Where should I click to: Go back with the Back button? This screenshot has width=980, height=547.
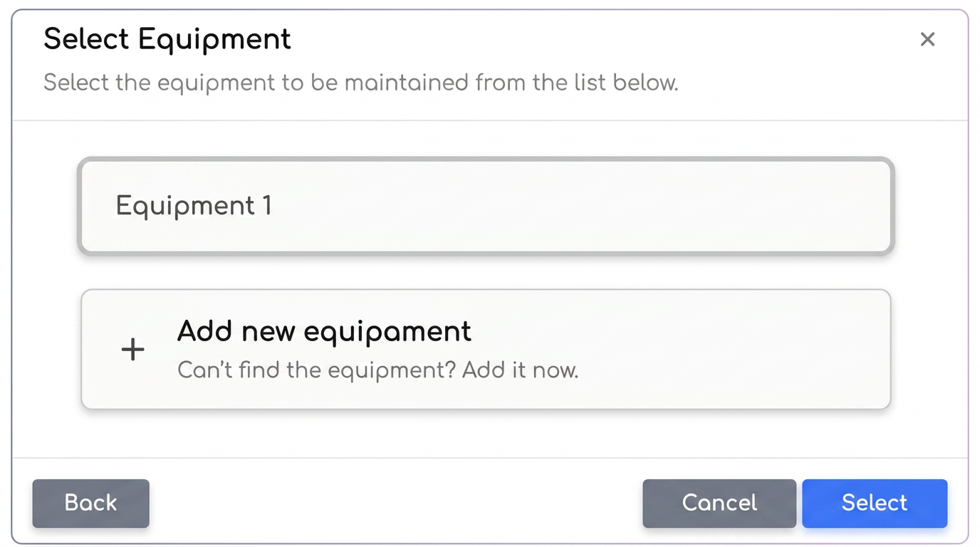90,503
